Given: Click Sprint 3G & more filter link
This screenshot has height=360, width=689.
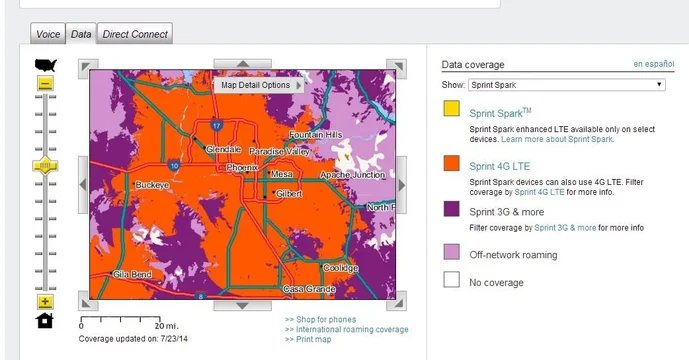Looking at the screenshot, I should pos(565,228).
